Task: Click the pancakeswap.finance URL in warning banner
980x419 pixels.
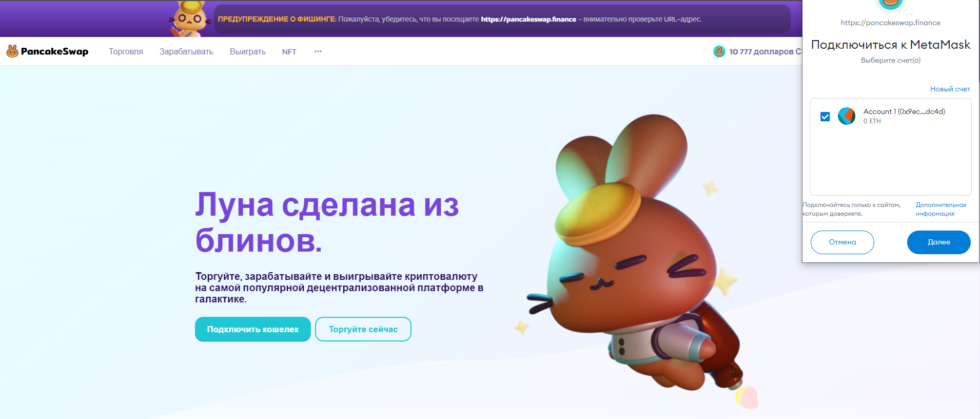Action: 528,19
